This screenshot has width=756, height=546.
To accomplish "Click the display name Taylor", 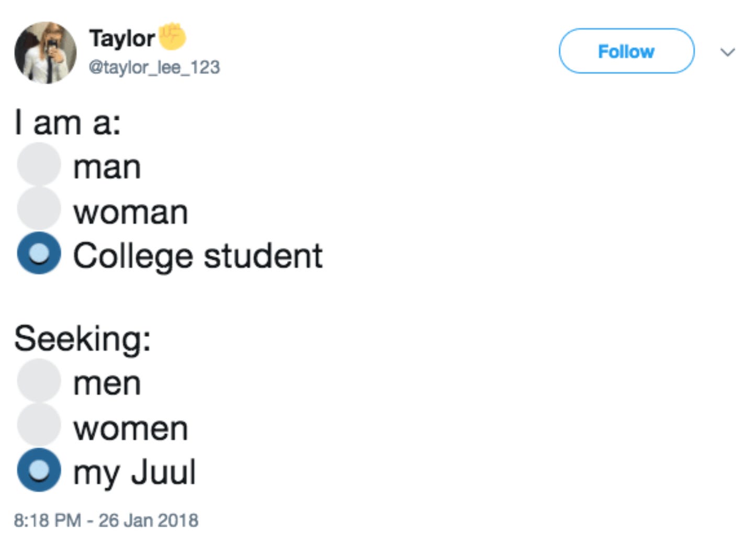I will tap(122, 38).
